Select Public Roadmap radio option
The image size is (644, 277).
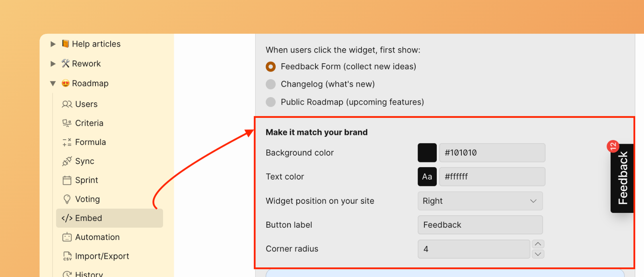270,102
